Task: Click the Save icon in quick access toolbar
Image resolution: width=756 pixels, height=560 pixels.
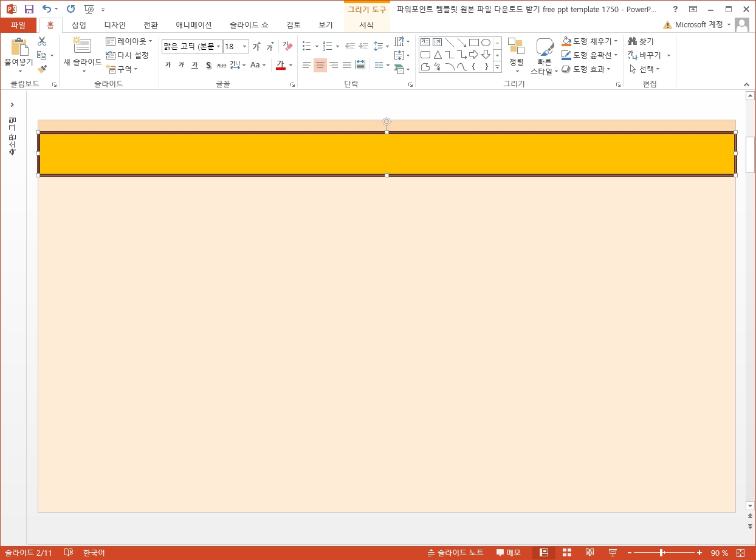Action: coord(29,9)
